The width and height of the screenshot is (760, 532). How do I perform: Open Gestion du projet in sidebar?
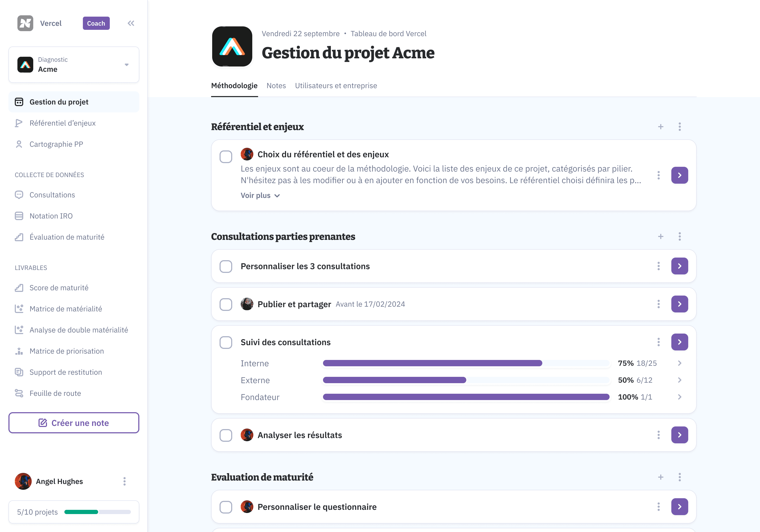click(74, 102)
